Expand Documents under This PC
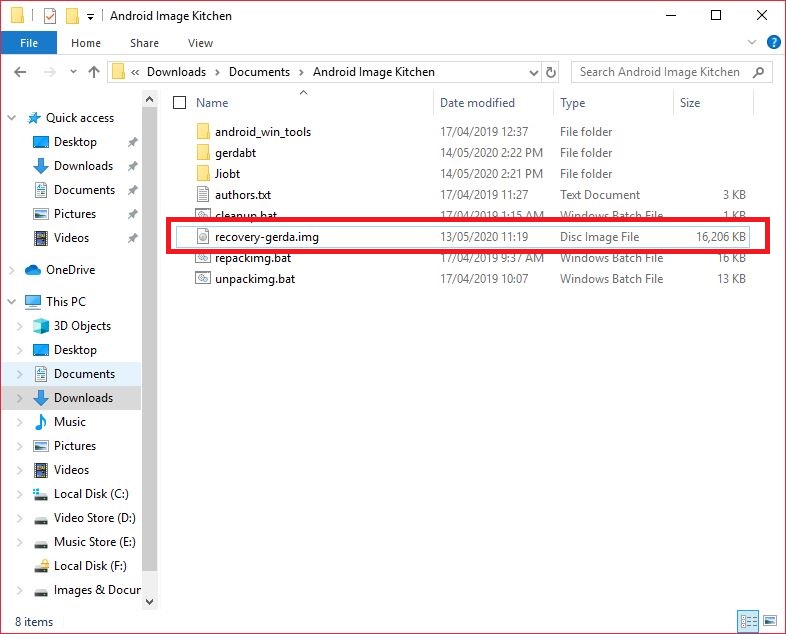The image size is (786, 634). coord(20,374)
